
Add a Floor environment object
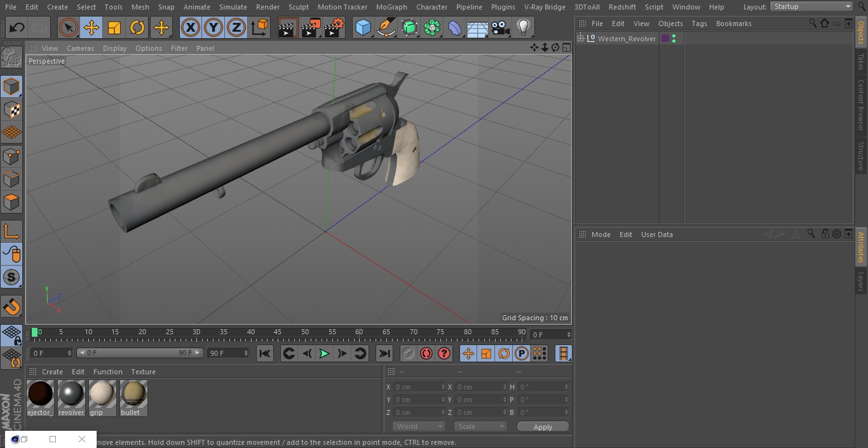(477, 27)
